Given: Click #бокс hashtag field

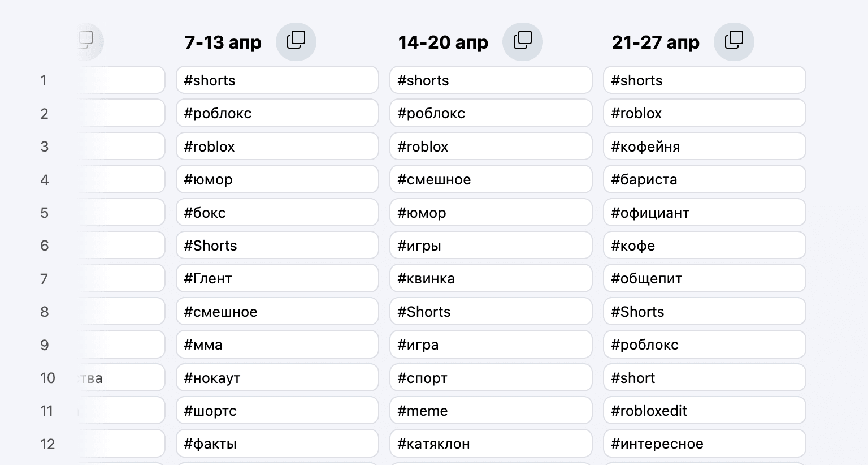Looking at the screenshot, I should (x=277, y=213).
